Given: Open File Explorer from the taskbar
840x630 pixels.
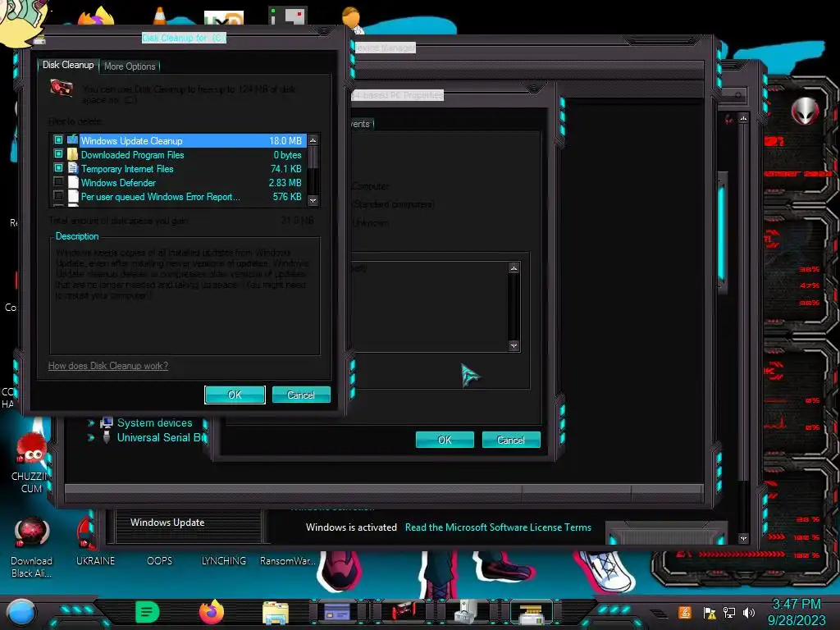Looking at the screenshot, I should point(276,613).
